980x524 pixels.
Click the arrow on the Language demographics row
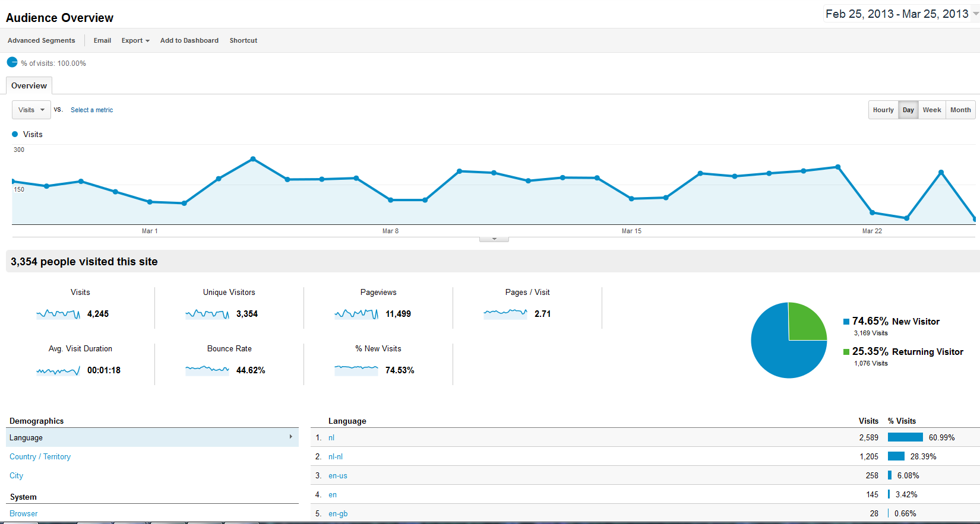291,437
